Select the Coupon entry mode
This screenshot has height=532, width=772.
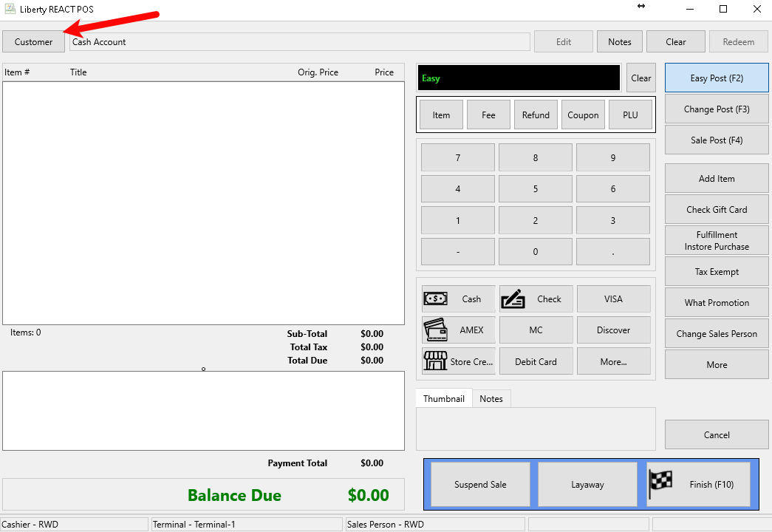(583, 115)
